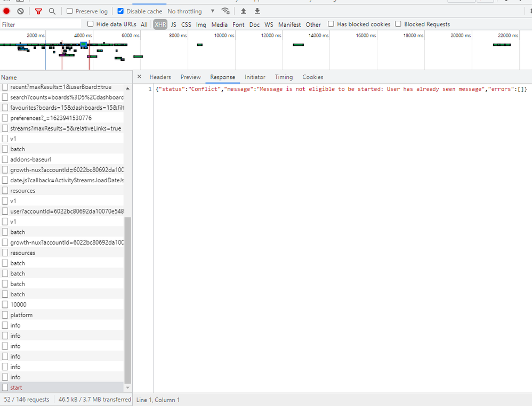
Task: Tick checkbox beside platform request
Action: (5, 315)
